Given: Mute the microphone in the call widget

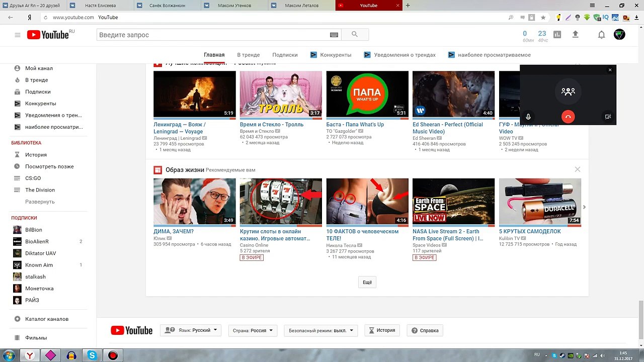Looking at the screenshot, I should [528, 117].
